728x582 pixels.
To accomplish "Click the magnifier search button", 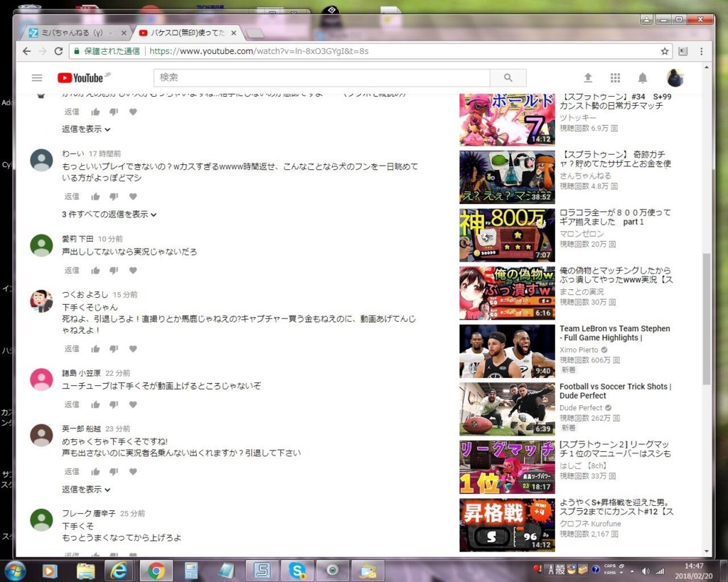I will [508, 77].
